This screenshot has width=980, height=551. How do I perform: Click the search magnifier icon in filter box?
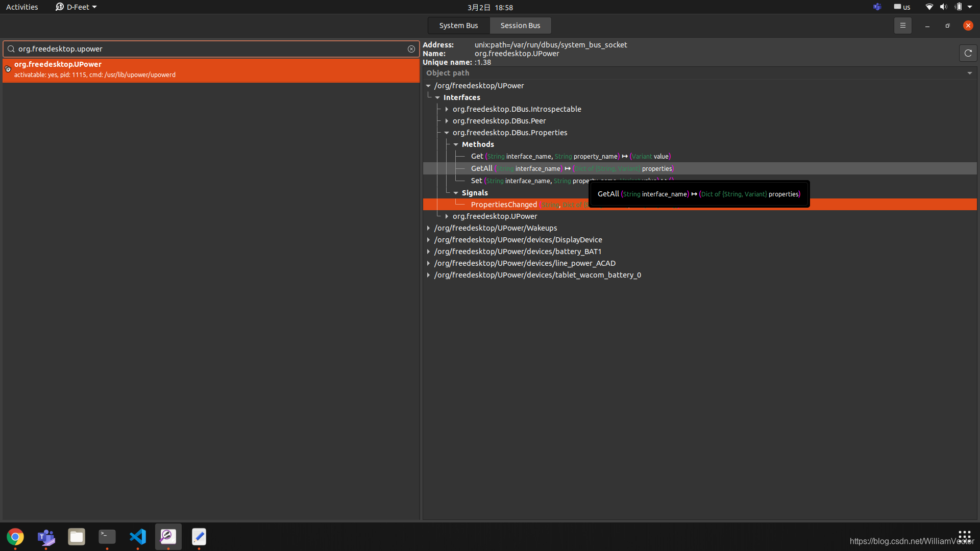[x=11, y=49]
